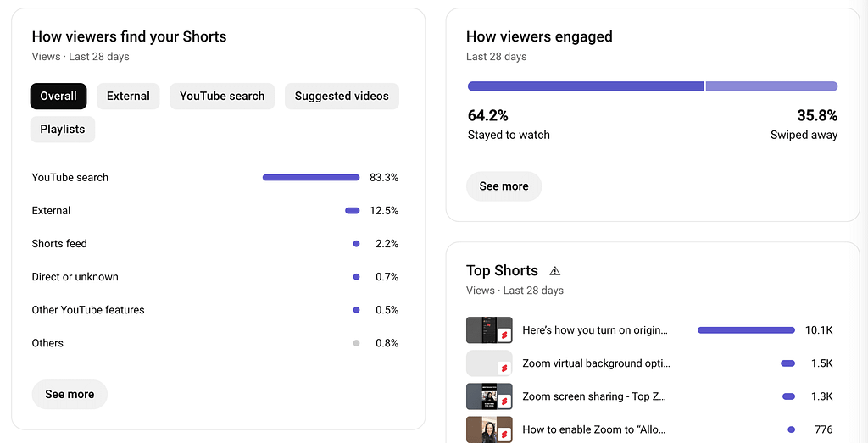Click the YouTube search 83.3% traffic bar
The image size is (868, 443).
pos(311,178)
